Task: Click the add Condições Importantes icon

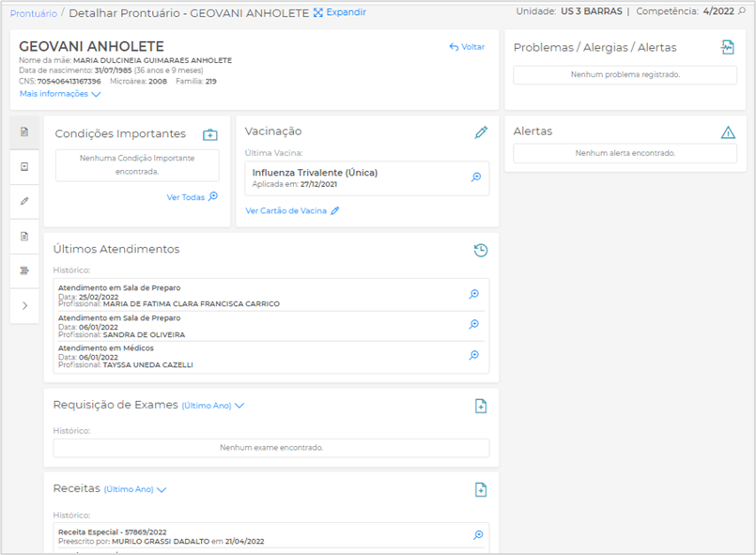Action: [209, 135]
